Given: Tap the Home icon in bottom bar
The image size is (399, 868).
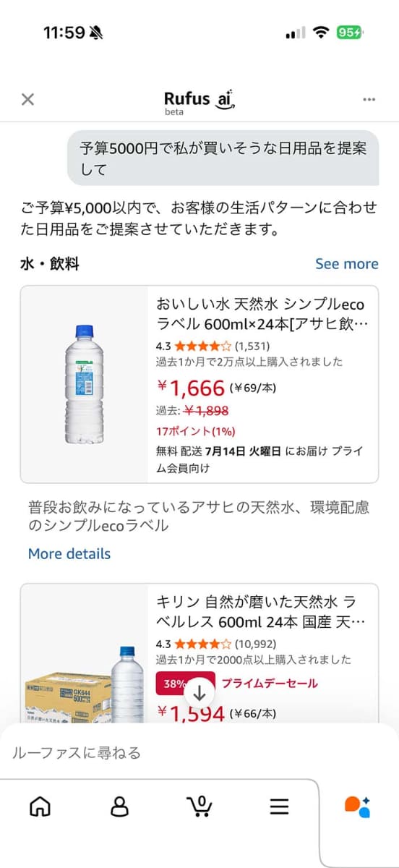Looking at the screenshot, I should [40, 807].
